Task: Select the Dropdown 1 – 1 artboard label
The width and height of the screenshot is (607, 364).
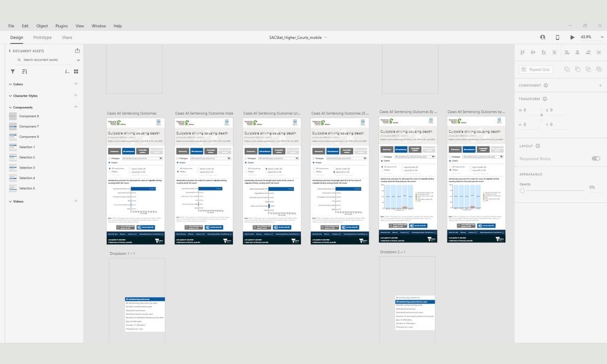Action: (x=122, y=254)
